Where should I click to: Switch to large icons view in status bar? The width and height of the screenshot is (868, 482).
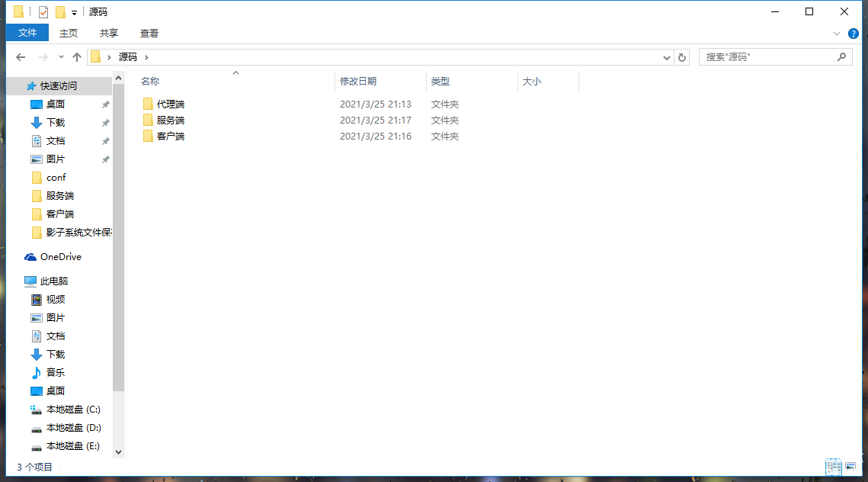pos(850,467)
